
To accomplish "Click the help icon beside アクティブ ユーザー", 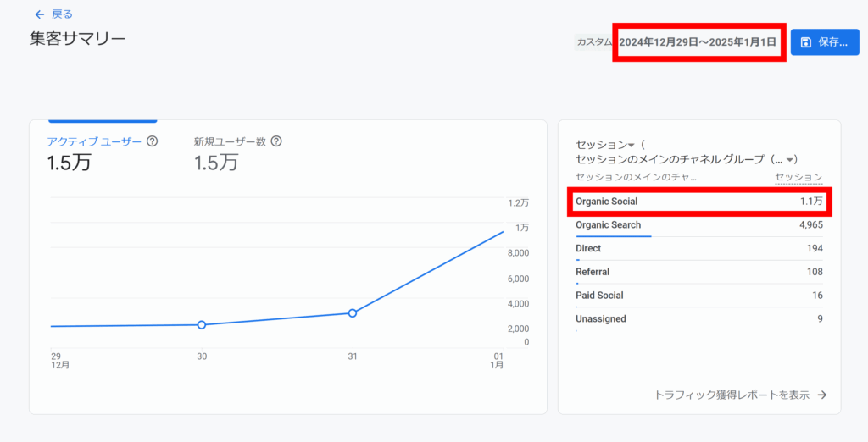I will 153,141.
